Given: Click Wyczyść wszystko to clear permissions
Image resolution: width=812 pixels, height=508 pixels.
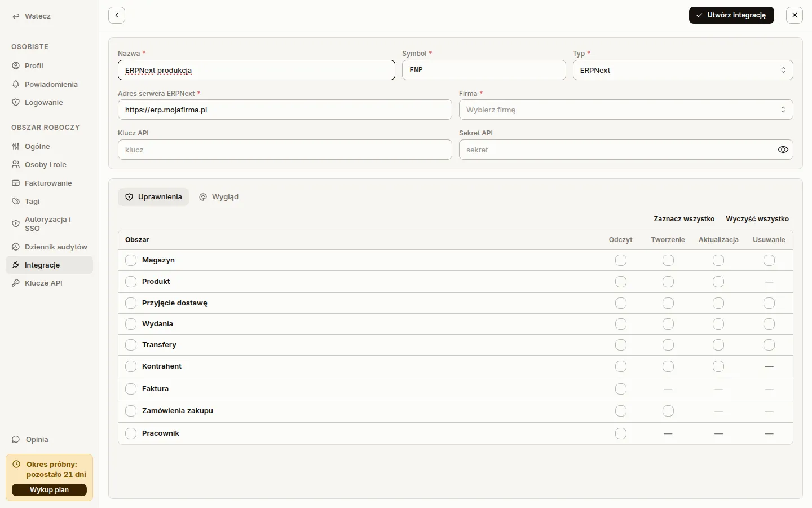Looking at the screenshot, I should [757, 219].
